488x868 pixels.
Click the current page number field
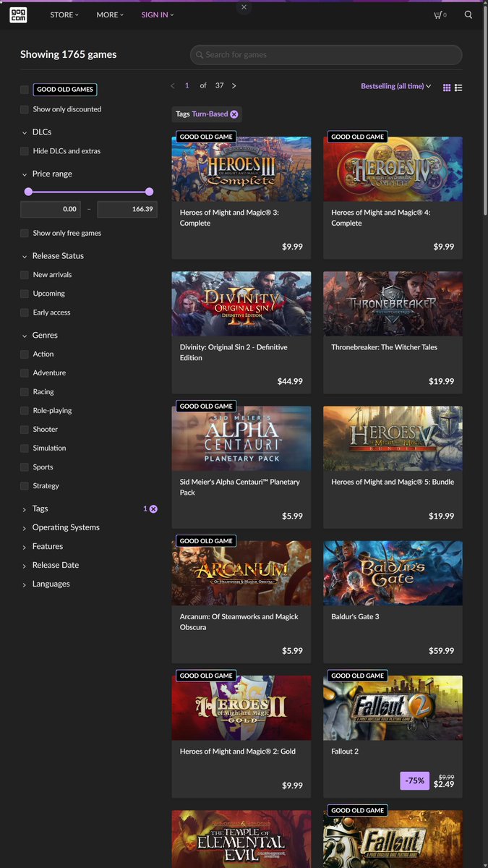point(187,85)
